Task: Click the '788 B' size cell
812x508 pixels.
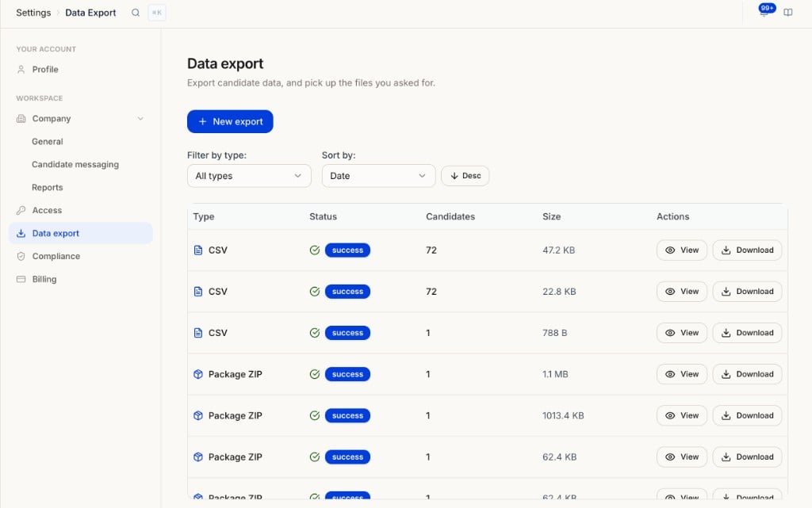Action: pyautogui.click(x=554, y=333)
